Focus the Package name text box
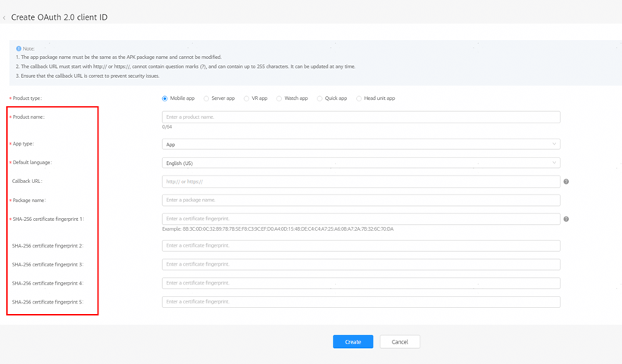The width and height of the screenshot is (622, 364). (361, 200)
